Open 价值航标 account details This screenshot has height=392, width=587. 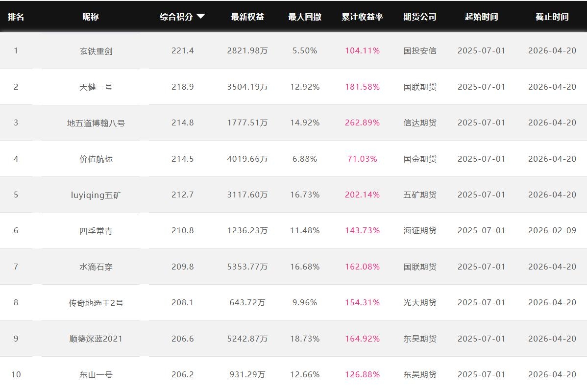coord(96,159)
